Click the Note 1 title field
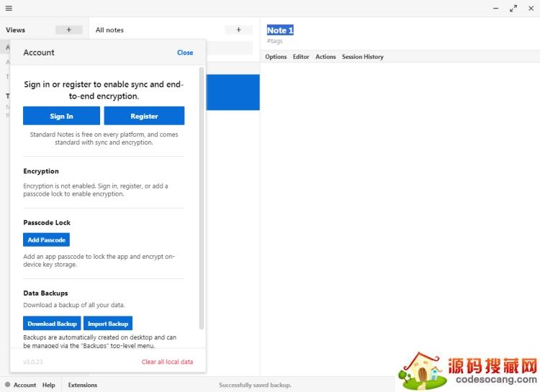The image size is (540, 392). pyautogui.click(x=280, y=30)
